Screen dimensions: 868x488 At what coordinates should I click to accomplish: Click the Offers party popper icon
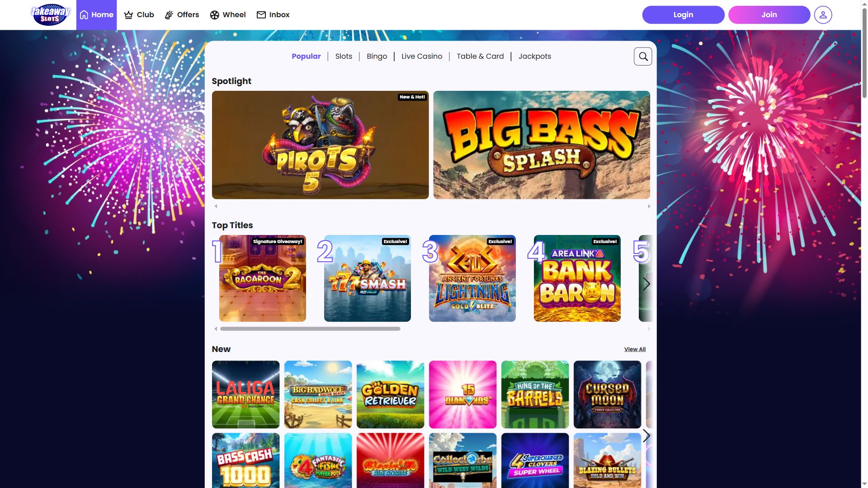point(169,15)
